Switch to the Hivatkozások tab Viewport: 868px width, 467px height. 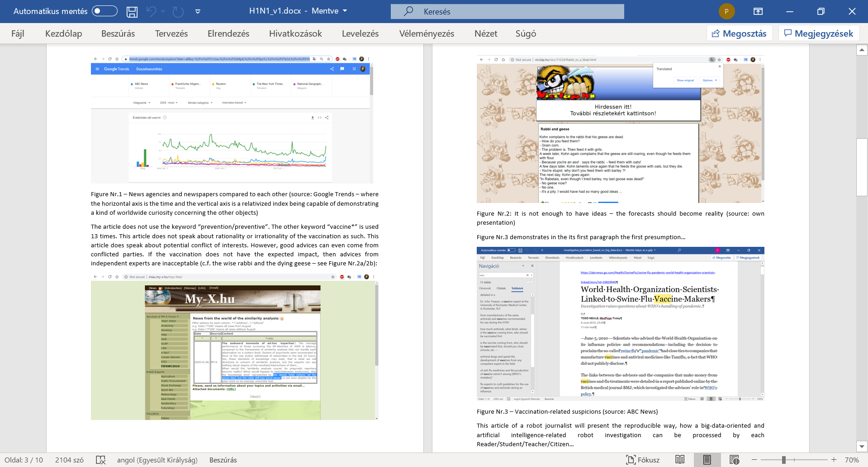point(295,33)
